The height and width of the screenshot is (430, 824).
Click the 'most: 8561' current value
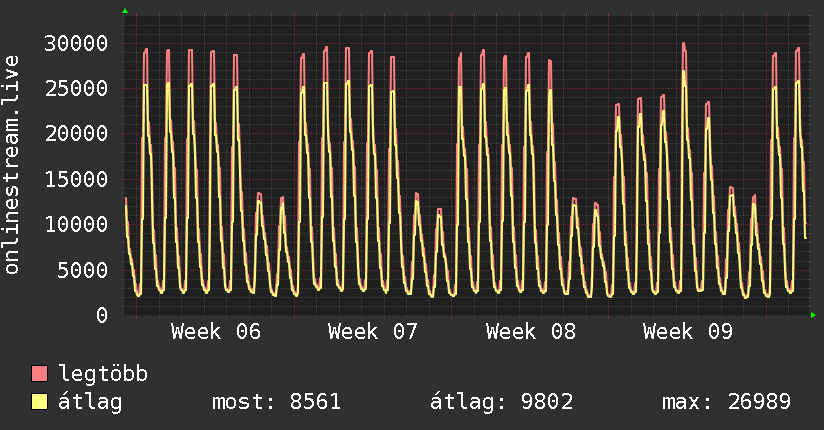tap(277, 402)
